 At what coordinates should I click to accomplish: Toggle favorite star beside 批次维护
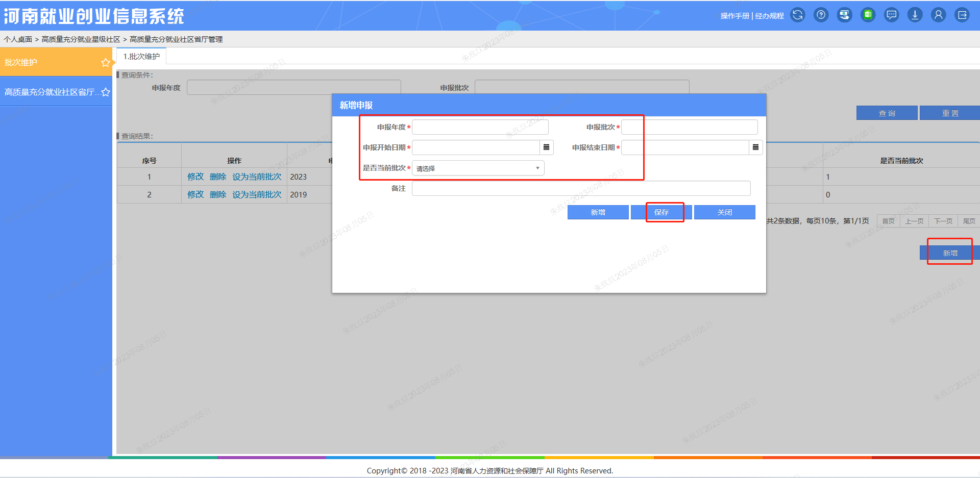coord(105,62)
